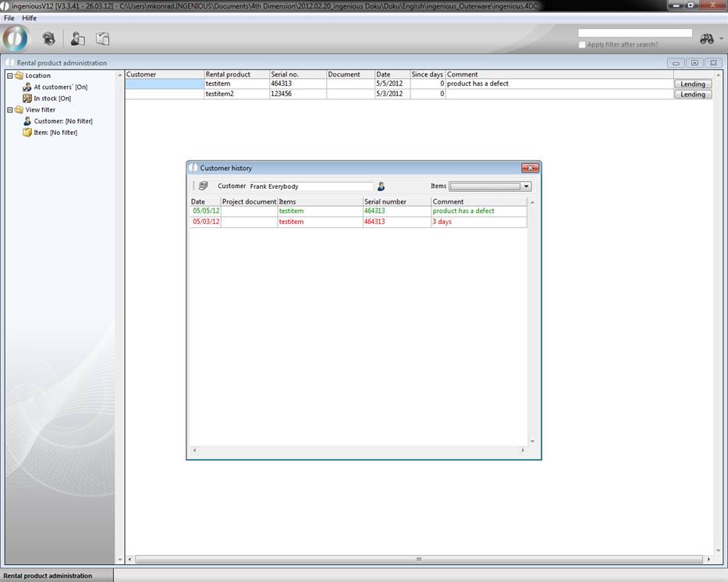Click the first toolbar icon beside the logo
The height and width of the screenshot is (582, 728).
coord(48,38)
